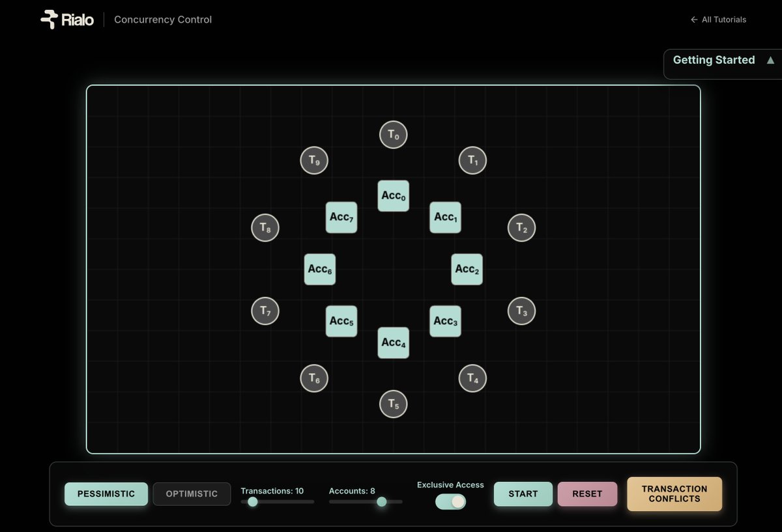Screen dimensions: 782x532
Task: Click the Concurrency Control title
Action: point(163,20)
